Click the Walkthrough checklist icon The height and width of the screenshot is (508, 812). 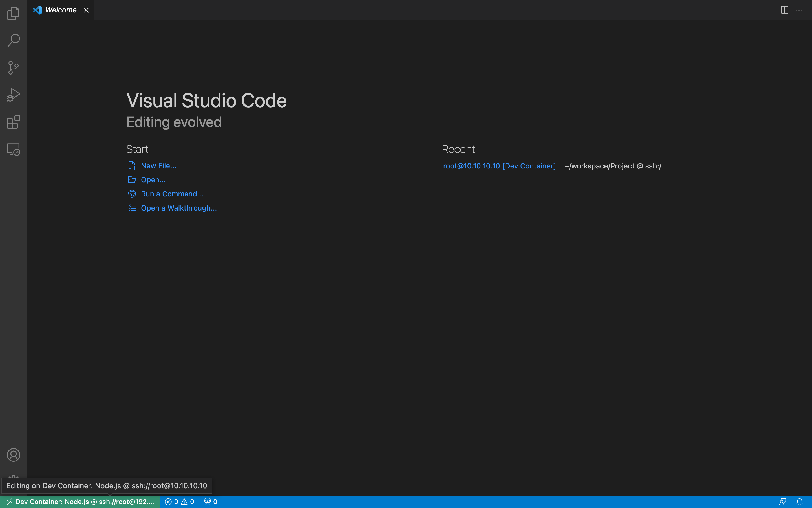pos(132,208)
